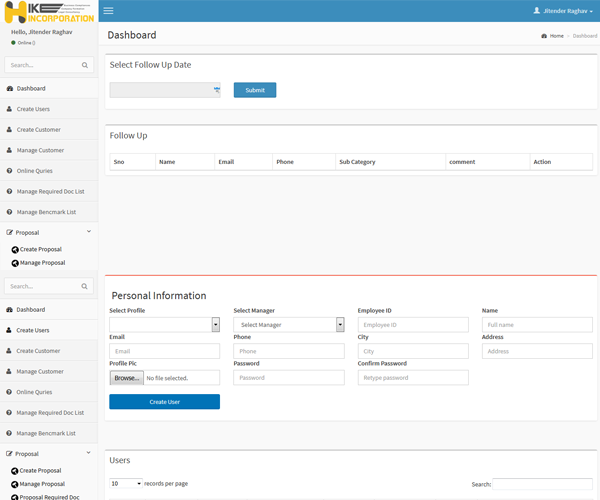Click the Full name input field
The width and height of the screenshot is (600, 500).
[x=537, y=324]
